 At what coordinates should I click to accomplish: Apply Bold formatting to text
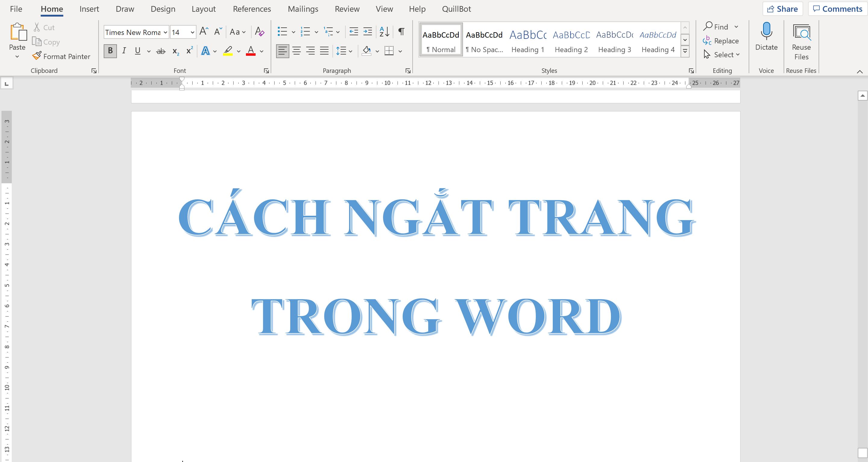click(110, 51)
